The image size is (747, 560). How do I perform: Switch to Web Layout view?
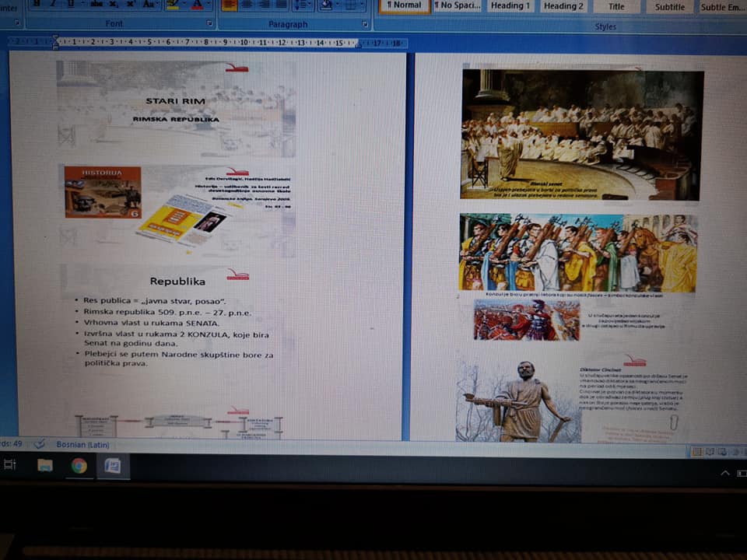point(723,452)
